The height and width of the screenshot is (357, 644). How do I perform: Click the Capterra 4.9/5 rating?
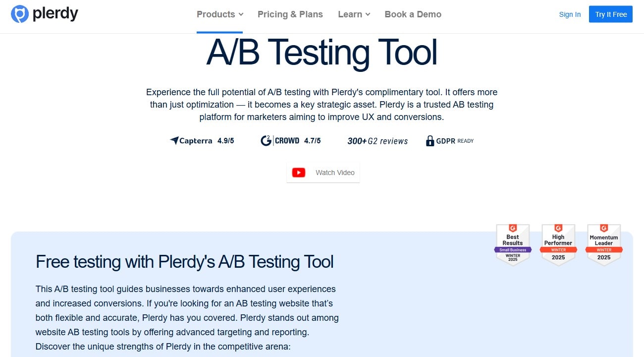click(225, 141)
